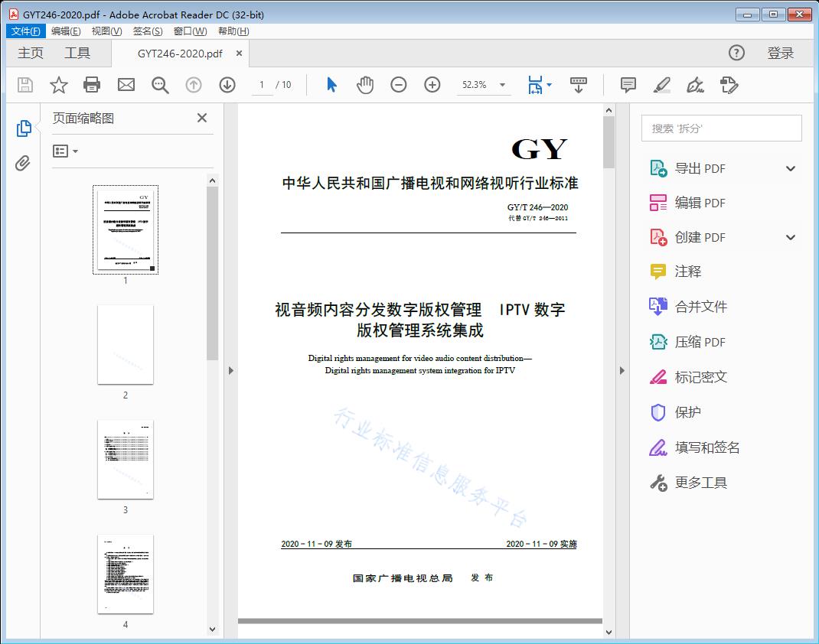The image size is (819, 644).
Task: Add the file to favorites with star icon
Action: click(x=58, y=85)
